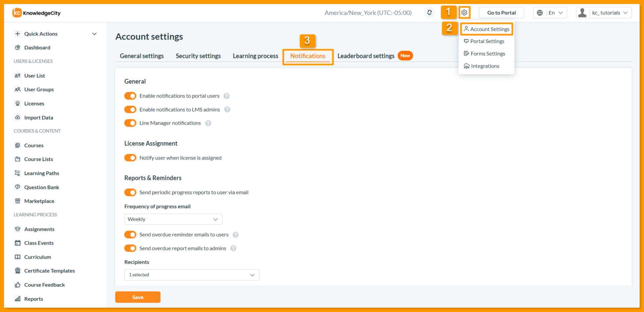Click the settings gear icon in header
Viewport: 644px width, 312px height.
(464, 13)
